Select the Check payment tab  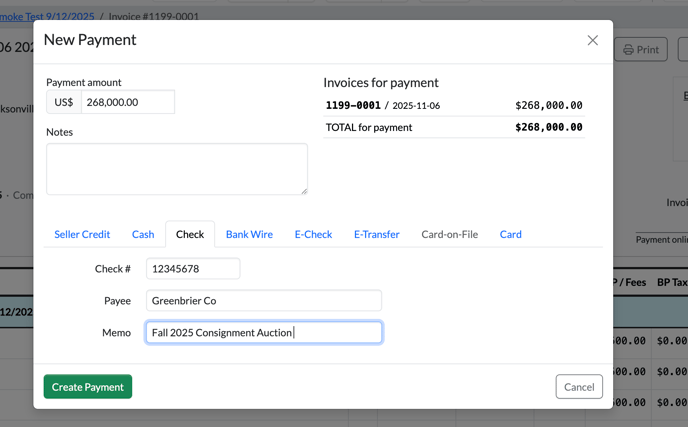click(x=190, y=234)
